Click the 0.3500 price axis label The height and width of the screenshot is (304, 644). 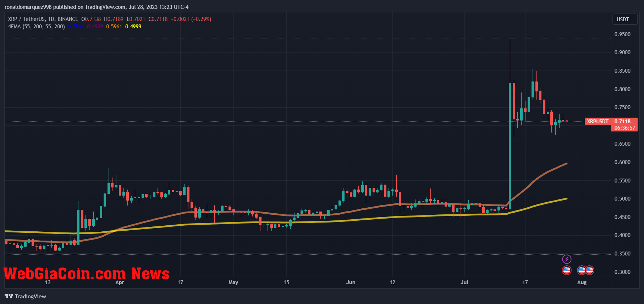coord(622,254)
